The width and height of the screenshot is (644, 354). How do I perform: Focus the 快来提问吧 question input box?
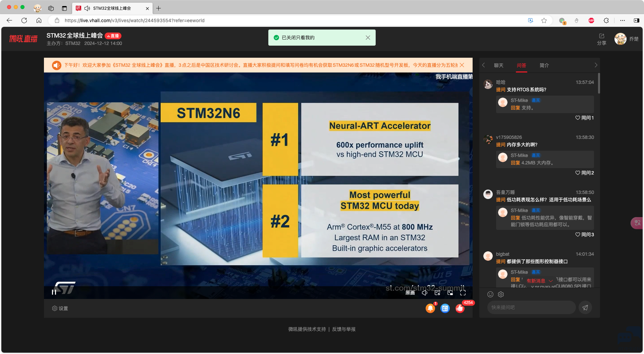531,307
